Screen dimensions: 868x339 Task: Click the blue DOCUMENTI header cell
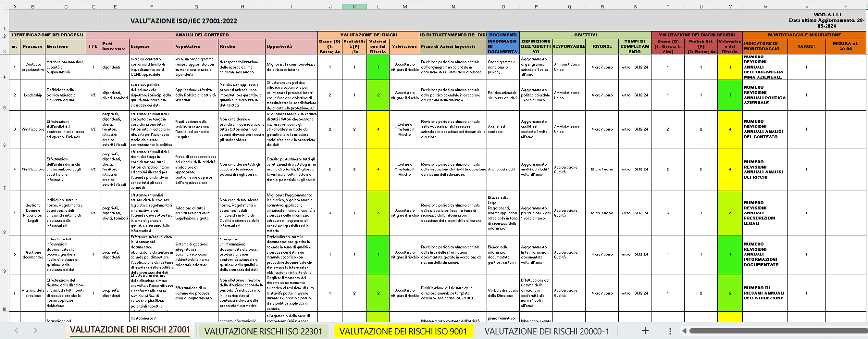(503, 35)
